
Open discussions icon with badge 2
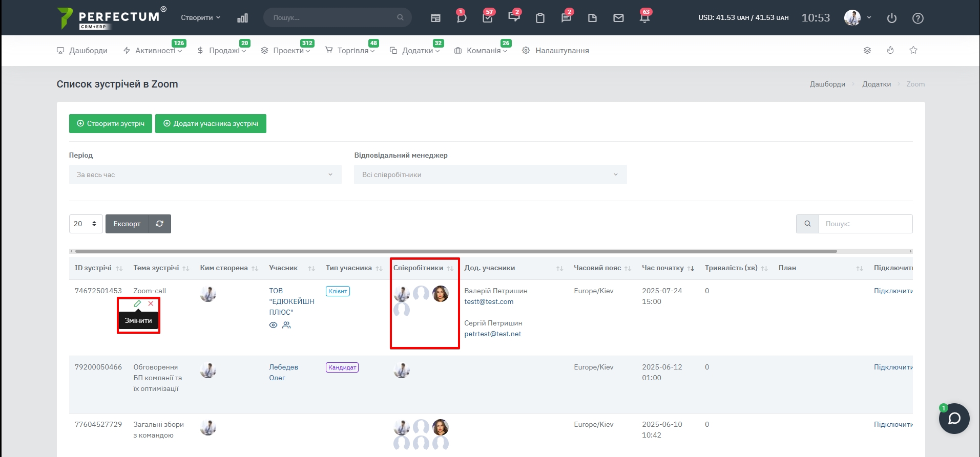pos(514,17)
